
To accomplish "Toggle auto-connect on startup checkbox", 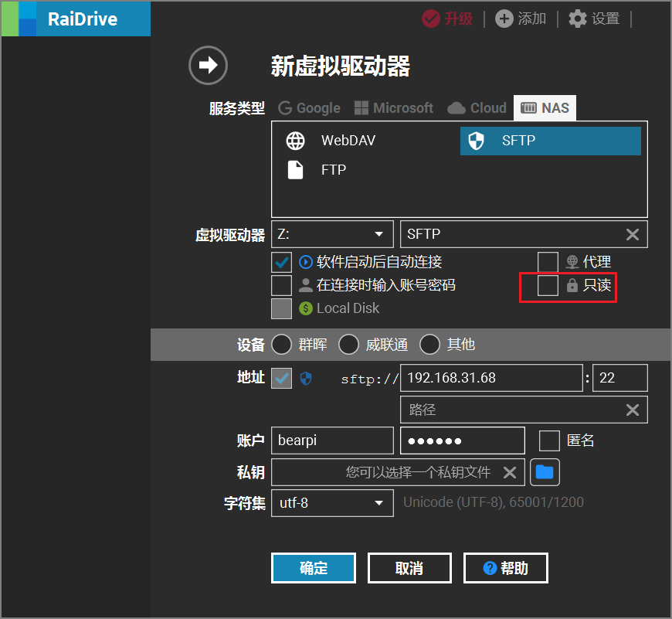I will click(282, 262).
